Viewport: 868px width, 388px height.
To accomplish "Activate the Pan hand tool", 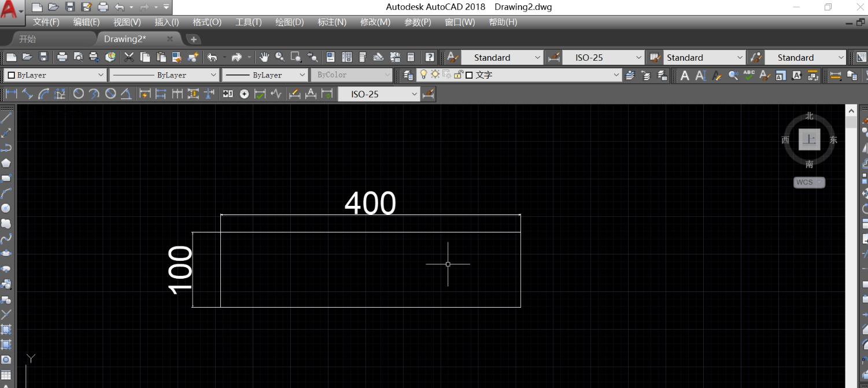I will pos(264,57).
